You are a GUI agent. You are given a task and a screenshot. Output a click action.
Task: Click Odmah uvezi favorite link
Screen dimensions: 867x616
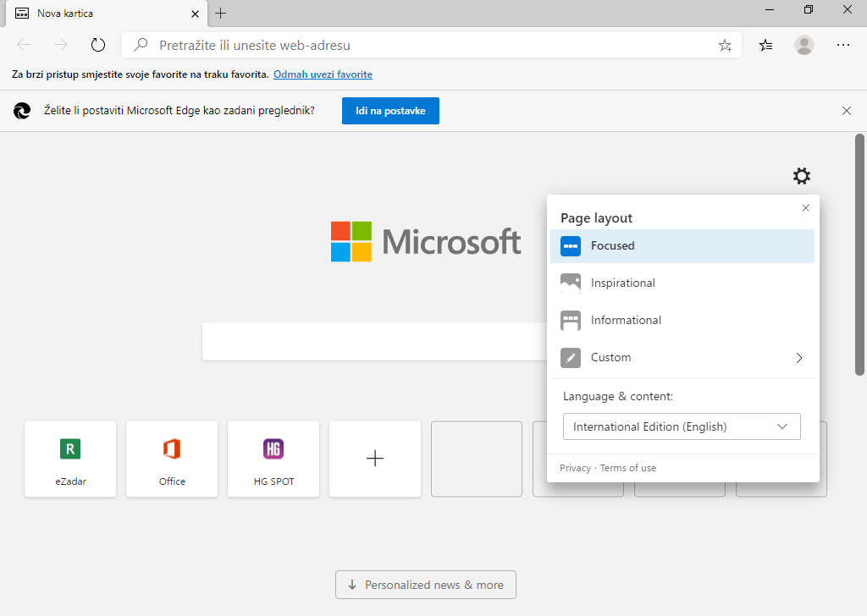click(x=323, y=74)
